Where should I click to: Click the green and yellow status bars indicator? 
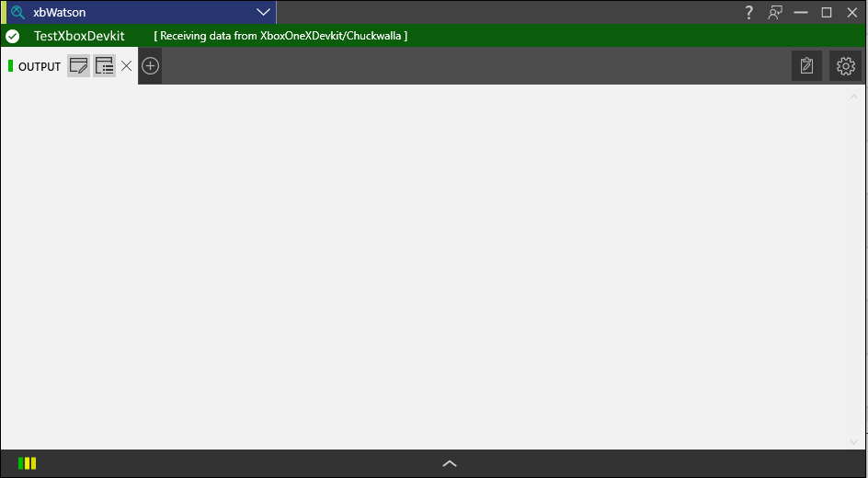pyautogui.click(x=28, y=463)
